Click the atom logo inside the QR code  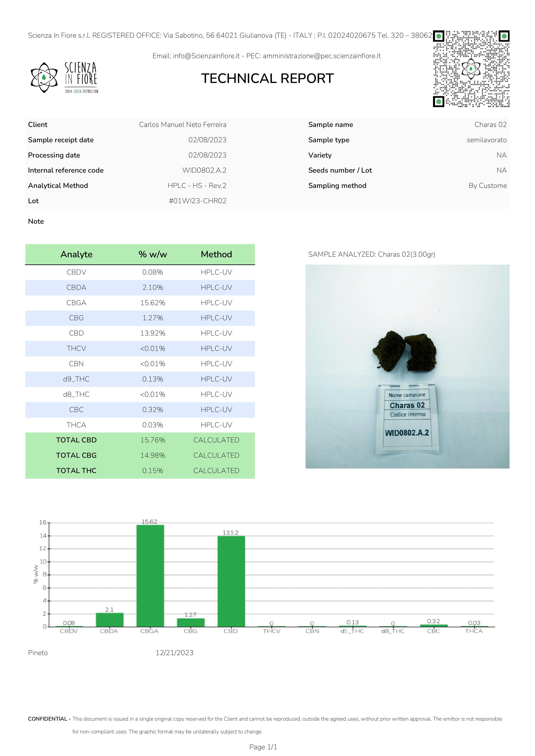[471, 69]
